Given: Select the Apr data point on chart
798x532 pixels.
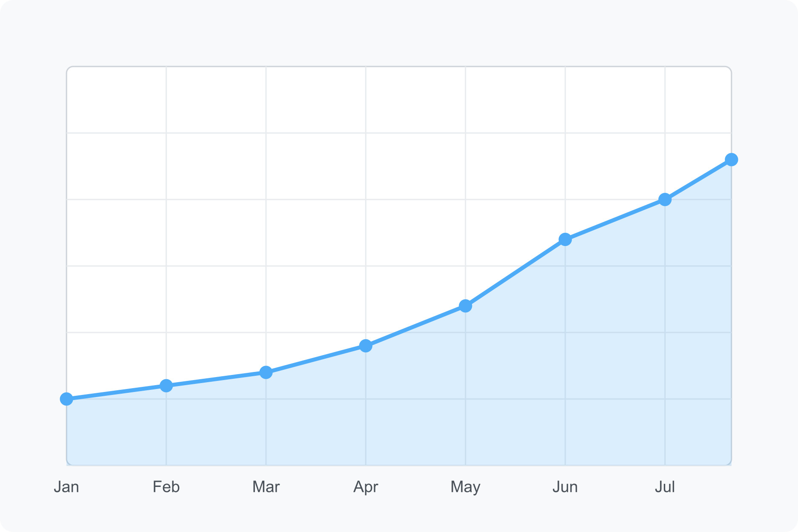Looking at the screenshot, I should [366, 346].
